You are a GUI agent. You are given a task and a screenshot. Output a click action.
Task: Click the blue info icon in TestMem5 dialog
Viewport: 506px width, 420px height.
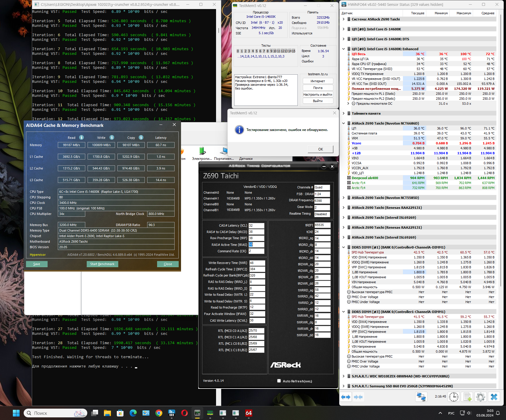pyautogui.click(x=239, y=130)
